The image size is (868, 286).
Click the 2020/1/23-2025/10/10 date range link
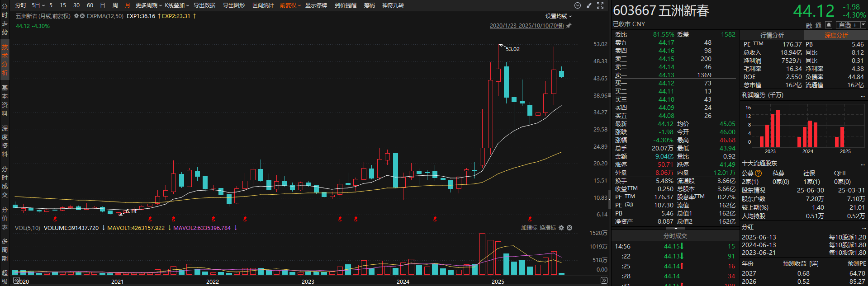(526, 26)
